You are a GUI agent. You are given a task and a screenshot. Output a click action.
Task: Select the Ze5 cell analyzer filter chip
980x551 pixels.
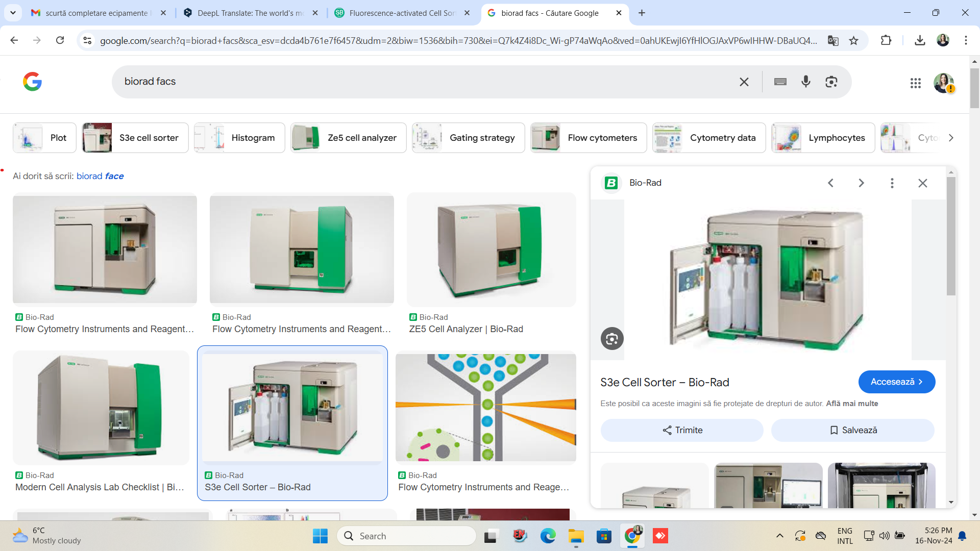349,138
